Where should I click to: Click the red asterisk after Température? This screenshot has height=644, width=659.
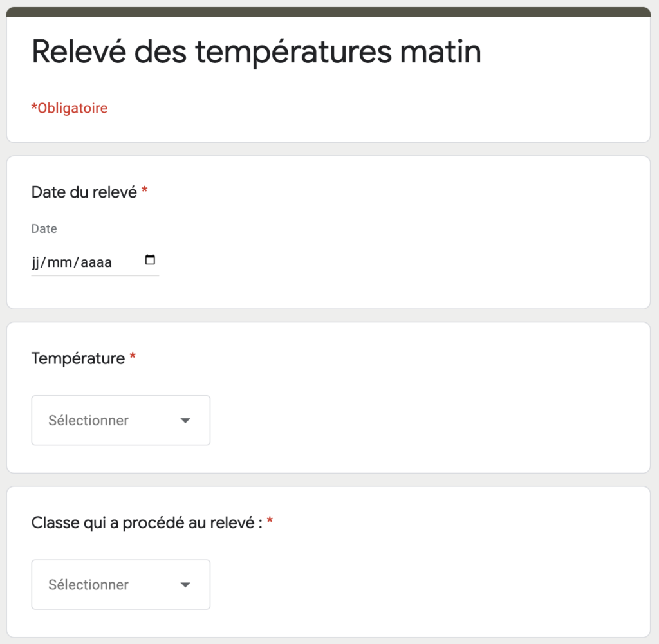pyautogui.click(x=133, y=356)
